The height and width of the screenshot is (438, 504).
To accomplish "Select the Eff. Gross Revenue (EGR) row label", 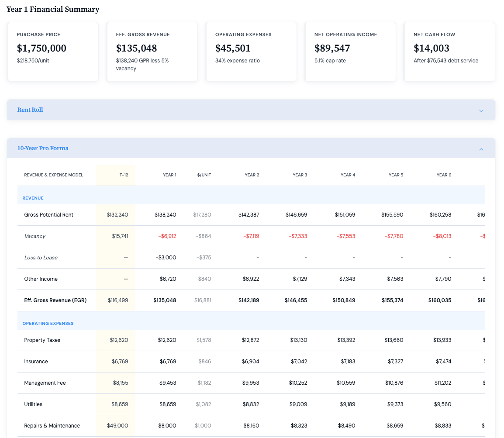I will (x=55, y=300).
